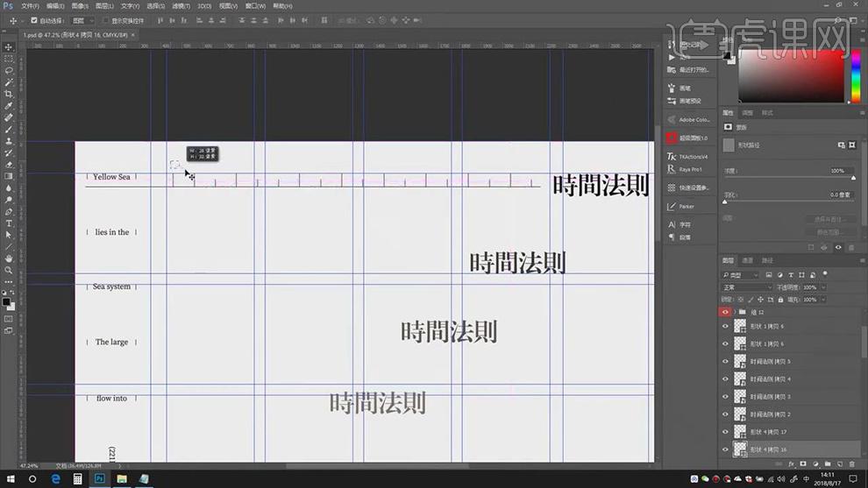Select the Crop tool
Image resolution: width=868 pixels, height=488 pixels.
tap(8, 94)
